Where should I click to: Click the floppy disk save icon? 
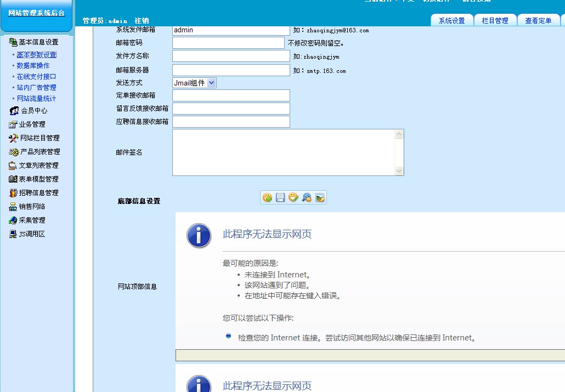(x=280, y=198)
